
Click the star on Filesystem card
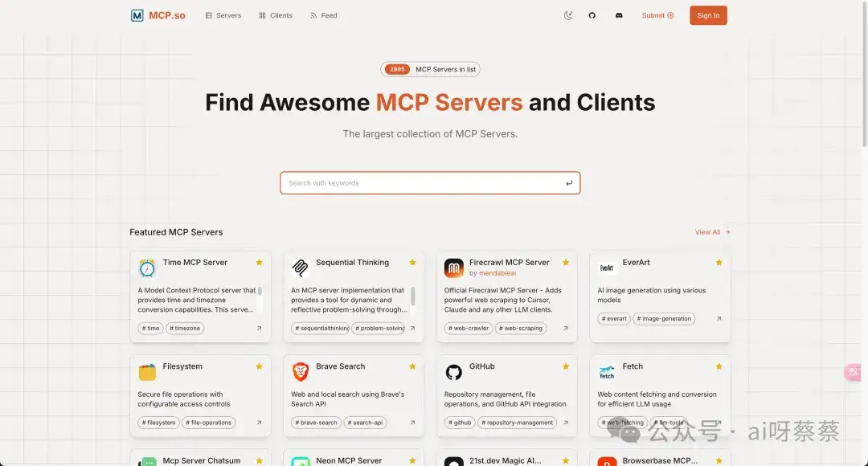[259, 366]
